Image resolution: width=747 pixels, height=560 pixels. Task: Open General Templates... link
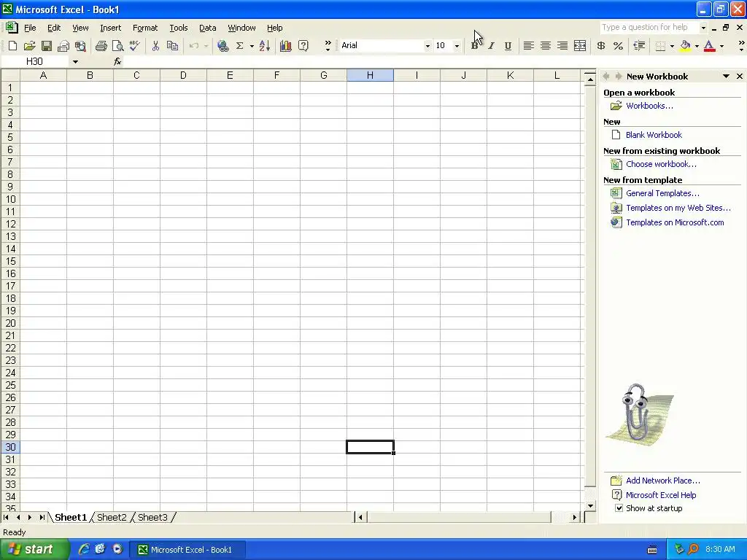point(662,192)
